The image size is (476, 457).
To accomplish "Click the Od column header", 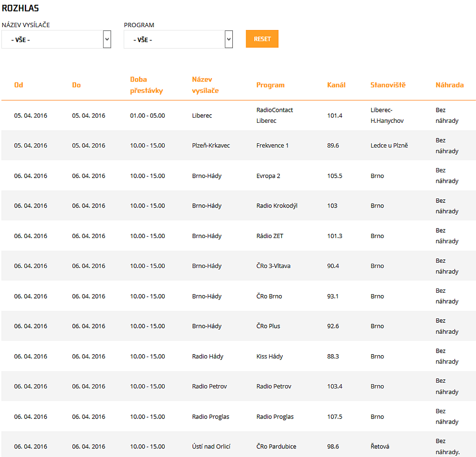I will point(19,85).
